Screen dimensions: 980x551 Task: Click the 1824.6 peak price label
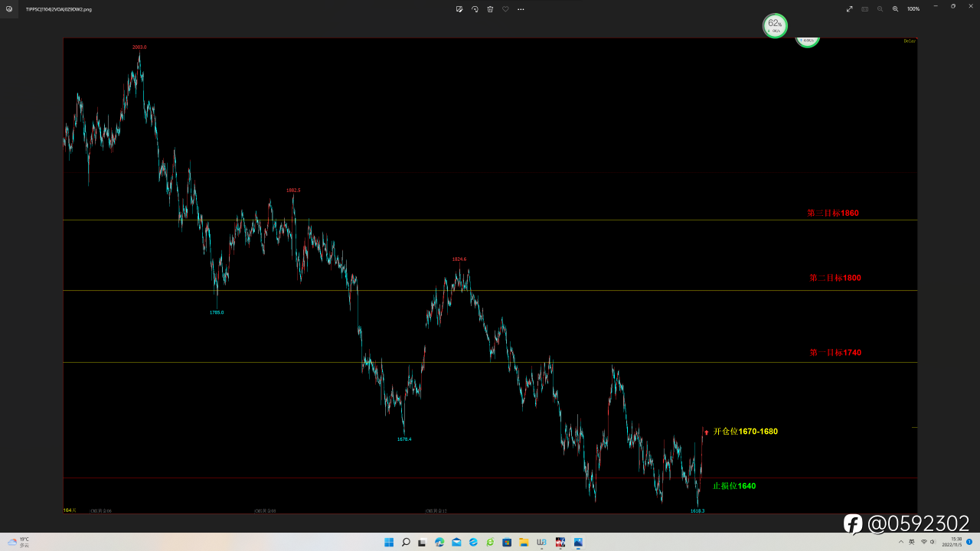[459, 259]
